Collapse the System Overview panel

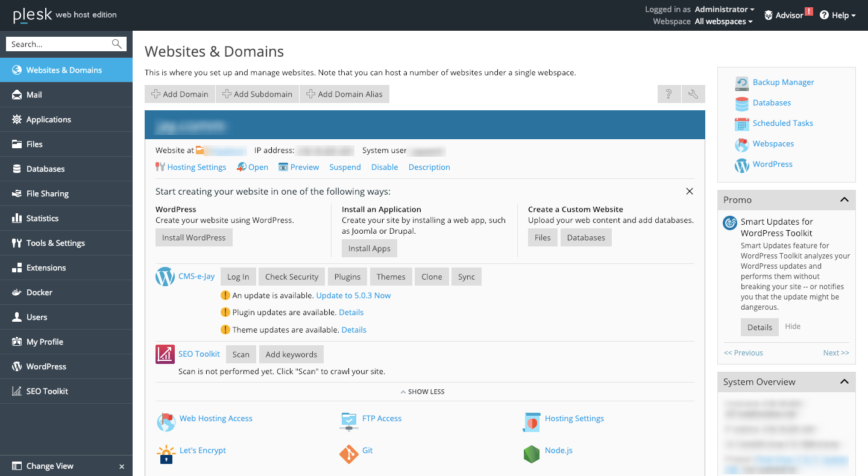coord(844,381)
